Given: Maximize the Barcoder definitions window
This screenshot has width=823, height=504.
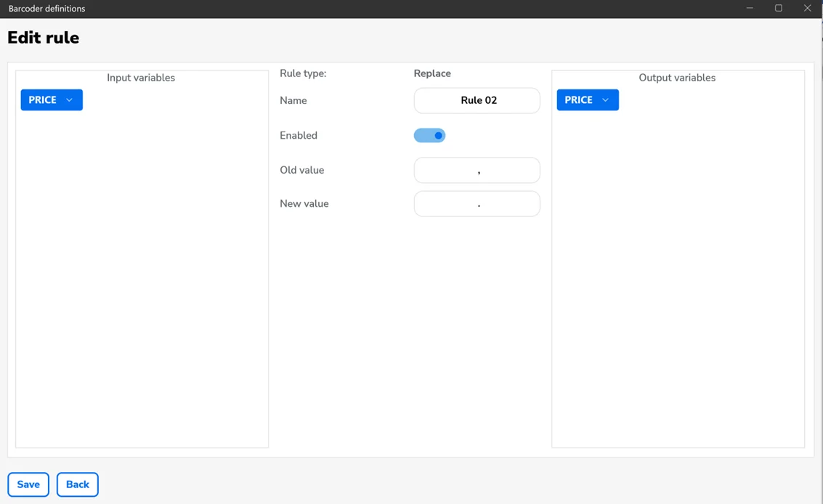Looking at the screenshot, I should coord(779,9).
